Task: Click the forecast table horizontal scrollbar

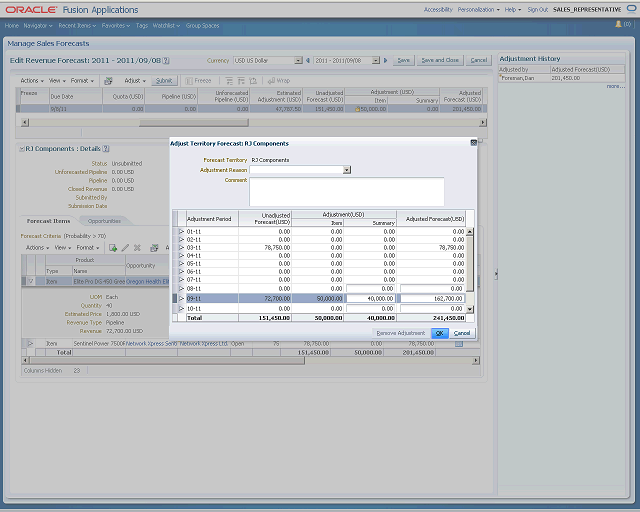Action: click(193, 122)
